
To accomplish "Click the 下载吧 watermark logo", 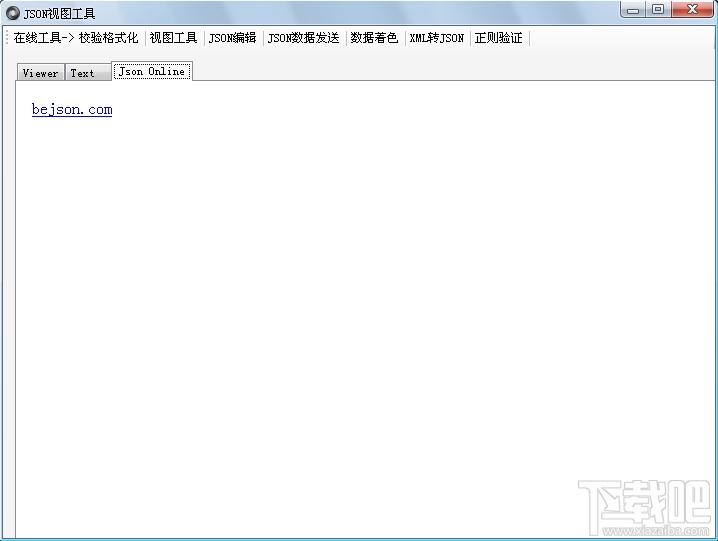I will coord(644,498).
